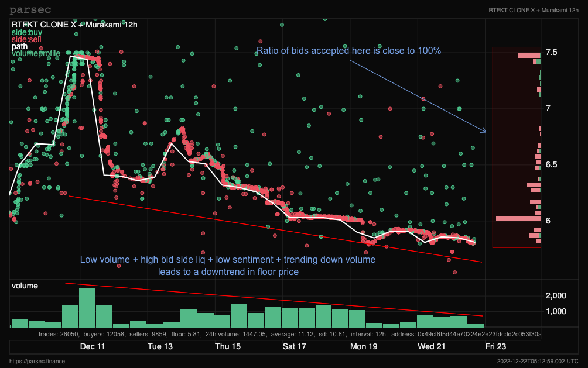Open the https://parsec.finance link
Image resolution: width=588 pixels, height=368 pixels.
click(x=37, y=361)
